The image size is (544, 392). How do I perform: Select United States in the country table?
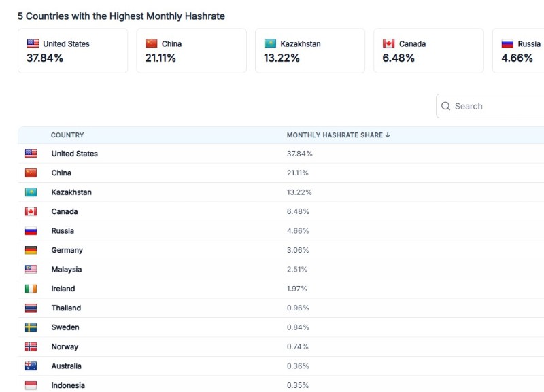point(75,154)
